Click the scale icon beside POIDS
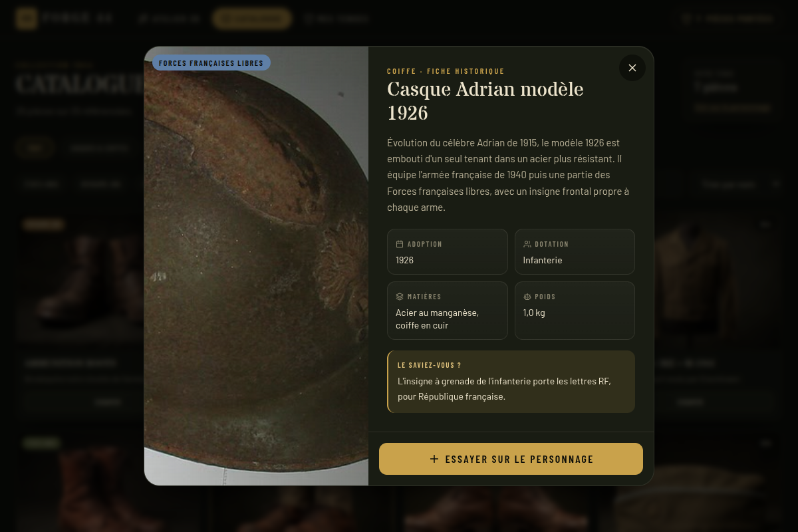Screen dimensions: 798x532 (527, 297)
